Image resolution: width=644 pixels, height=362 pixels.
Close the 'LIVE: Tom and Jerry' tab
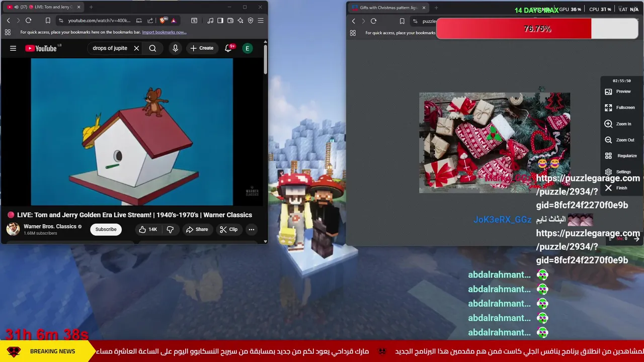coord(78,7)
